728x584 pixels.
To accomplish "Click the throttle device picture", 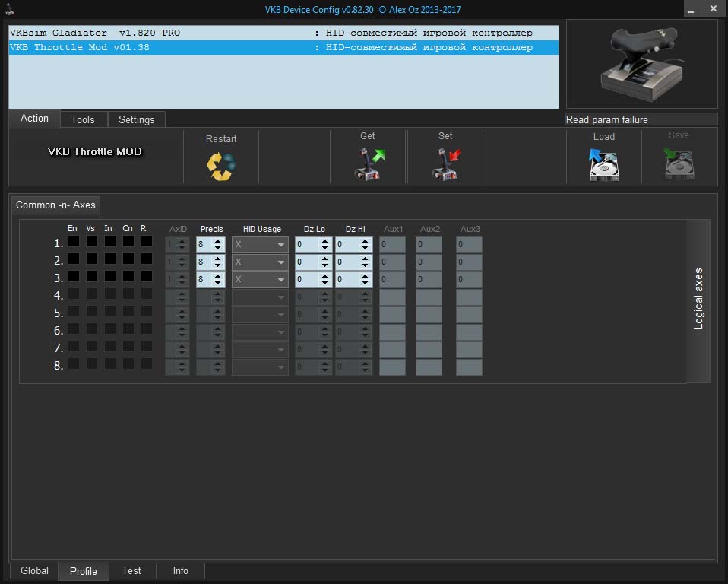I will [x=641, y=64].
